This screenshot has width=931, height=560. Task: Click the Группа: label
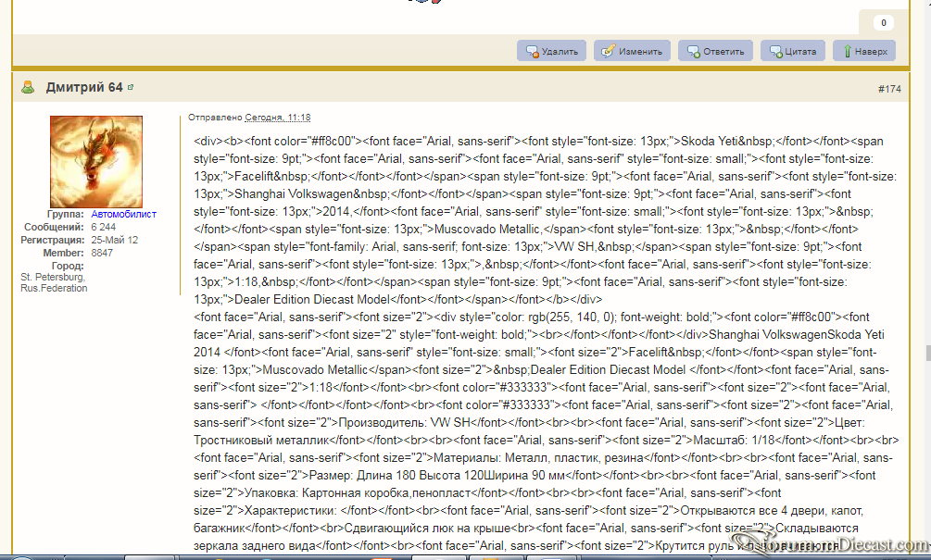point(66,214)
